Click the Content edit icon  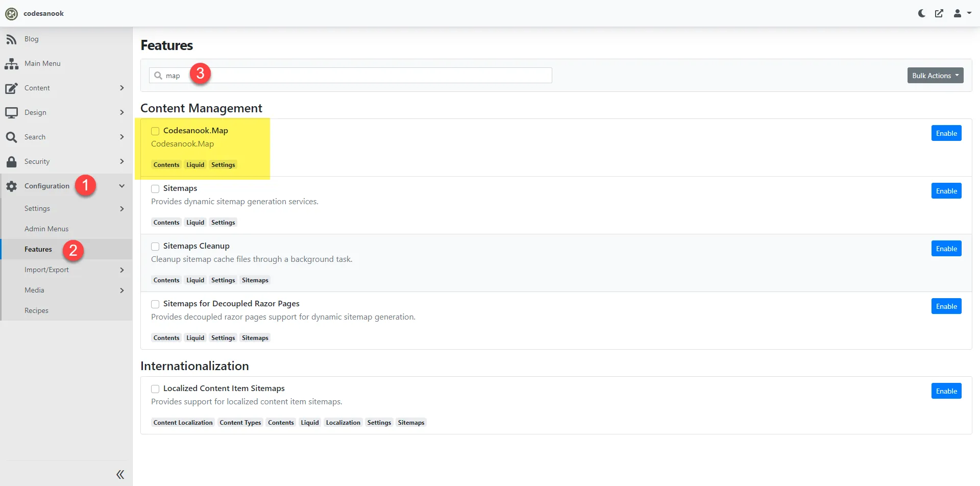tap(11, 88)
